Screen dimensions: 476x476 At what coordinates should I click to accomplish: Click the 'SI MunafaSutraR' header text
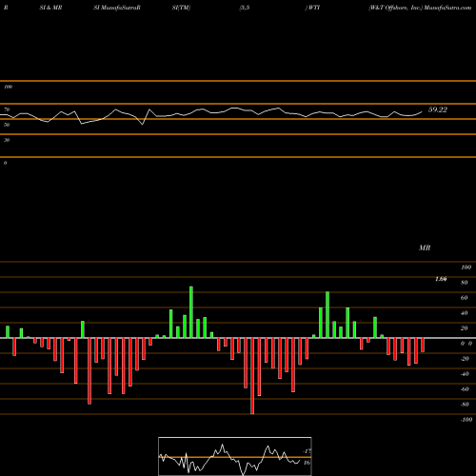pyautogui.click(x=117, y=8)
